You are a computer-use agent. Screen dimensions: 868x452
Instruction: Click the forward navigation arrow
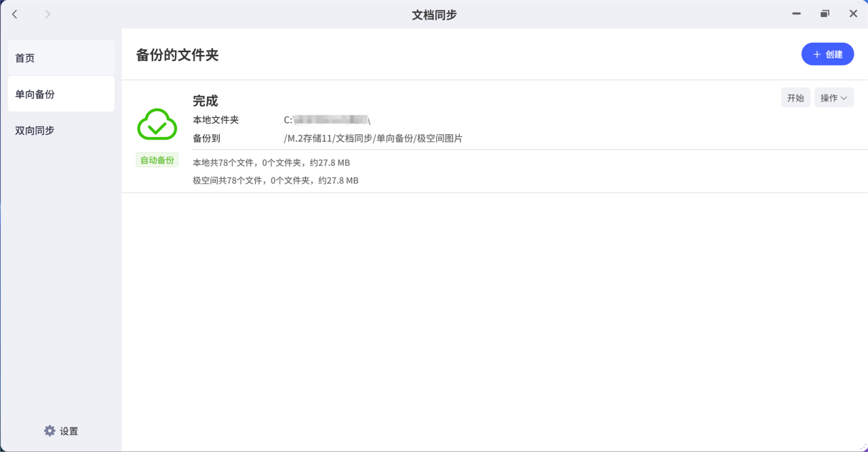(47, 14)
